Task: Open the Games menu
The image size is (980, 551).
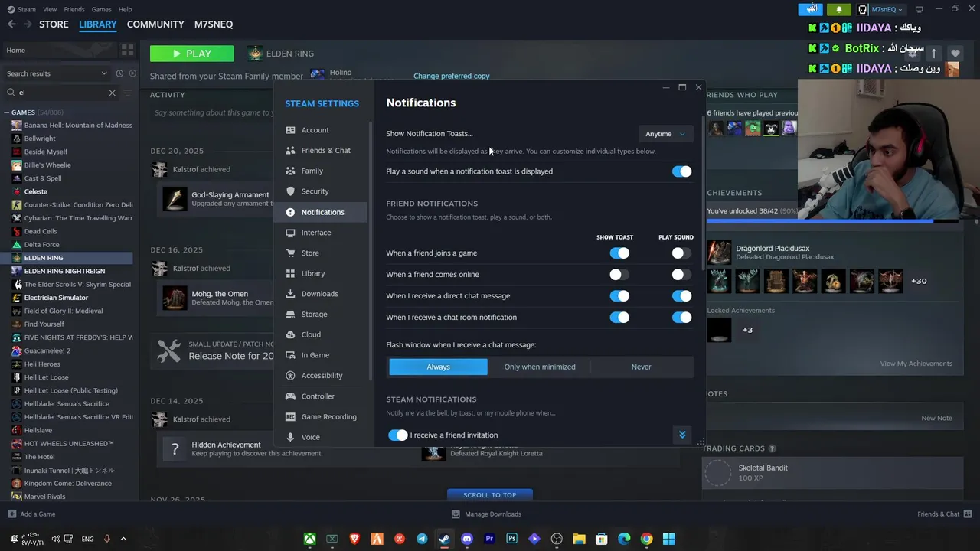Action: tap(101, 9)
